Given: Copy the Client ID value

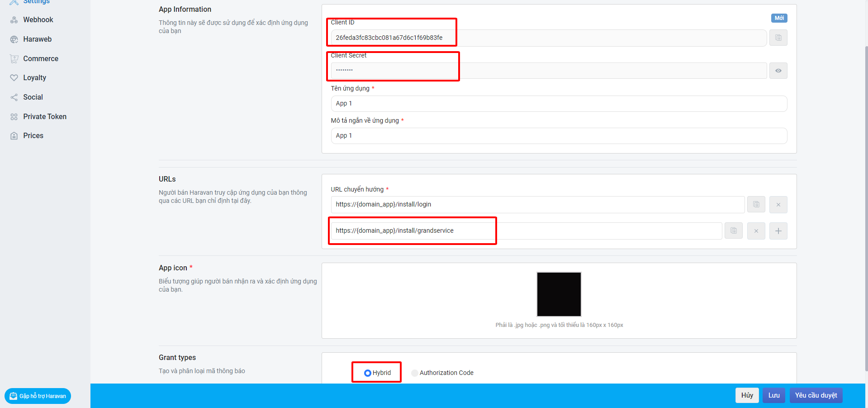Looking at the screenshot, I should pos(778,38).
